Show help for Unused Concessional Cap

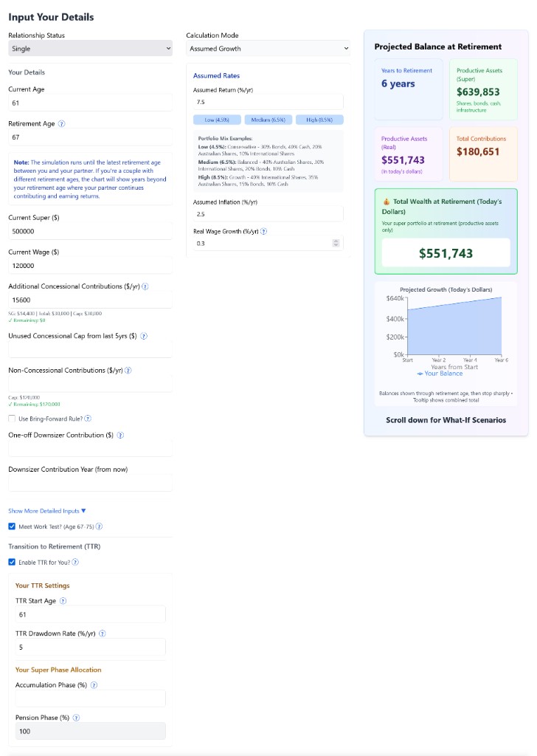pos(144,336)
